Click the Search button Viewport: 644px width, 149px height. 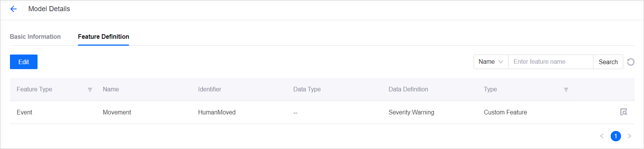(x=608, y=62)
